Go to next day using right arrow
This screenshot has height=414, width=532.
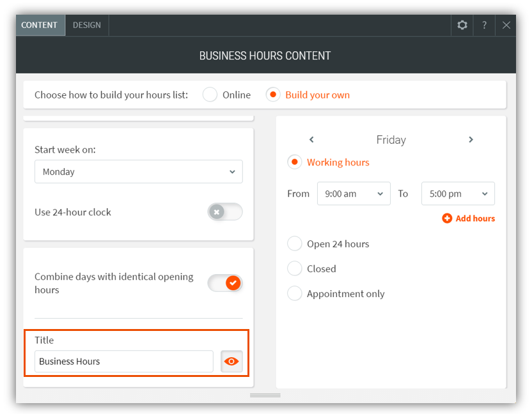[x=471, y=140]
